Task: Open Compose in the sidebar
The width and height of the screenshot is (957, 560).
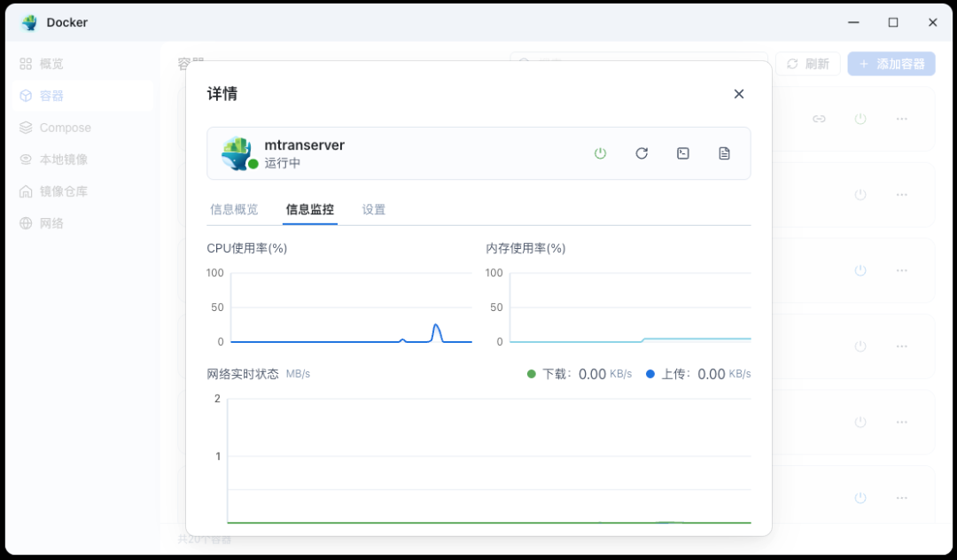Action: 65,128
